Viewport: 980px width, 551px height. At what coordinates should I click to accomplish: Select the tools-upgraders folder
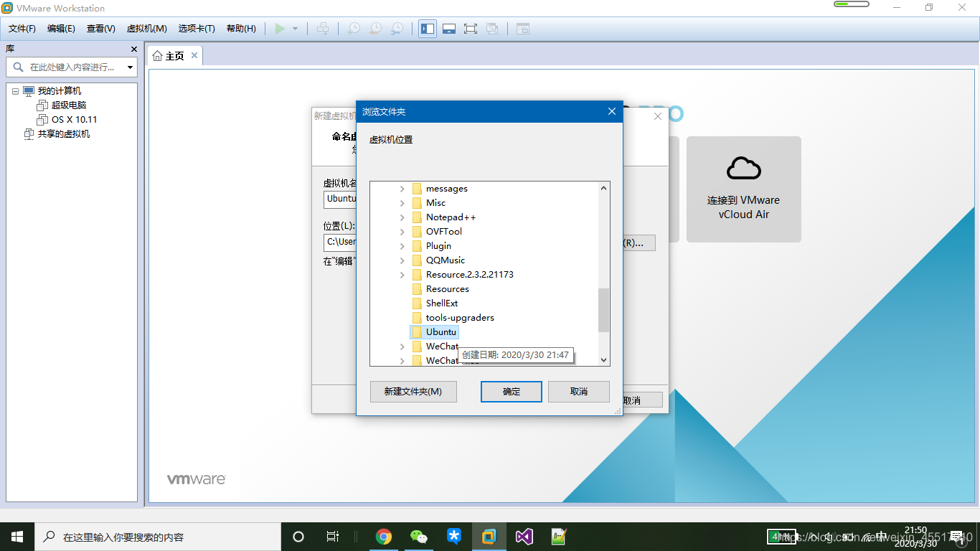coord(460,318)
